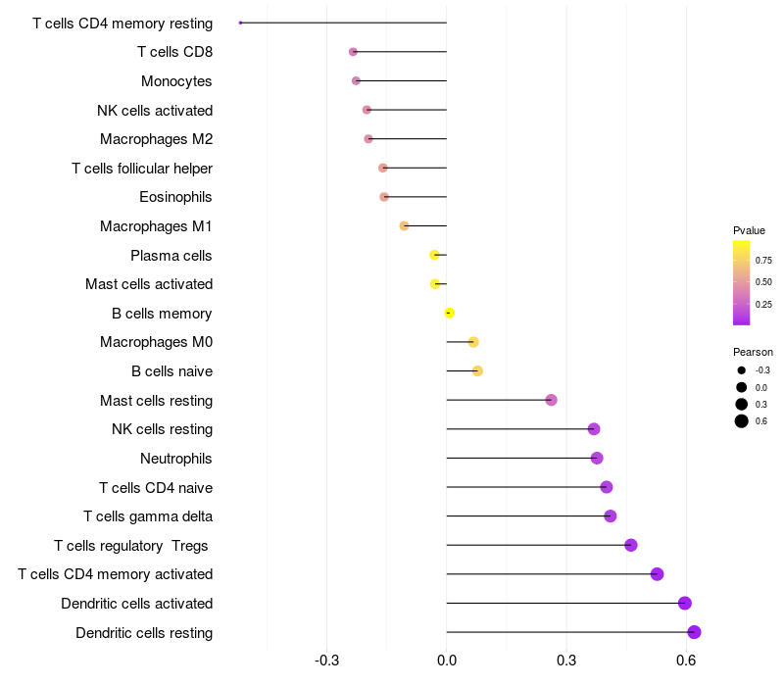Image resolution: width=784 pixels, height=686 pixels.
Task: Click the Plasma cells yellow dot
Action: coord(434,255)
